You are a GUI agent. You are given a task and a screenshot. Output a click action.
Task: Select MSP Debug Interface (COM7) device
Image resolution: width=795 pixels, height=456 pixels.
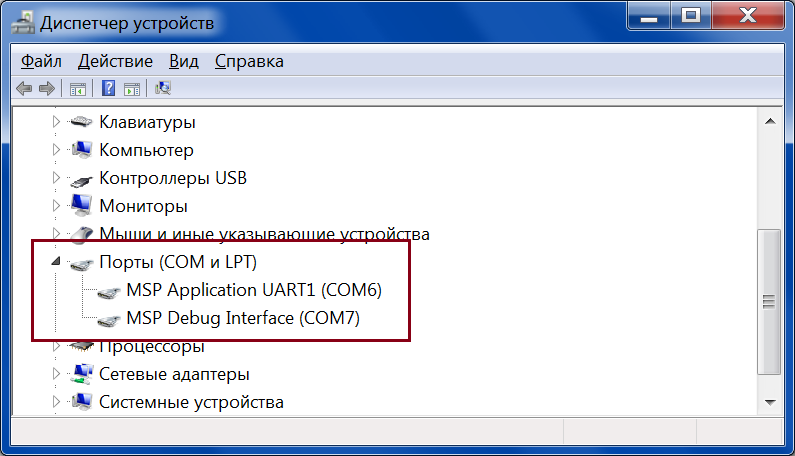tap(242, 320)
